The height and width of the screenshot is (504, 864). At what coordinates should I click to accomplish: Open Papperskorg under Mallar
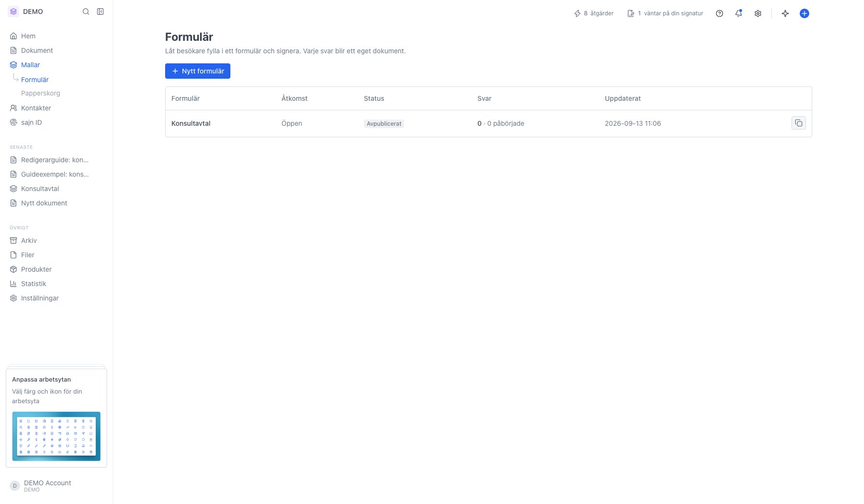tap(40, 93)
